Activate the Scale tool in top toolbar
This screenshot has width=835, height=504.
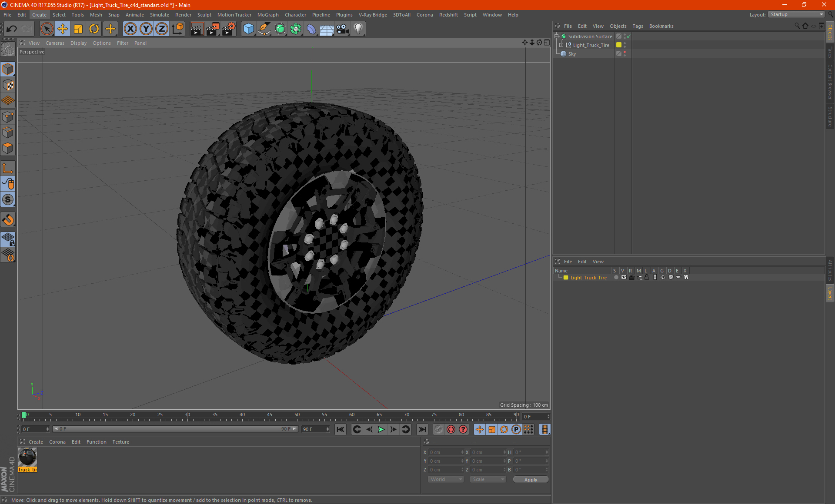pyautogui.click(x=78, y=29)
